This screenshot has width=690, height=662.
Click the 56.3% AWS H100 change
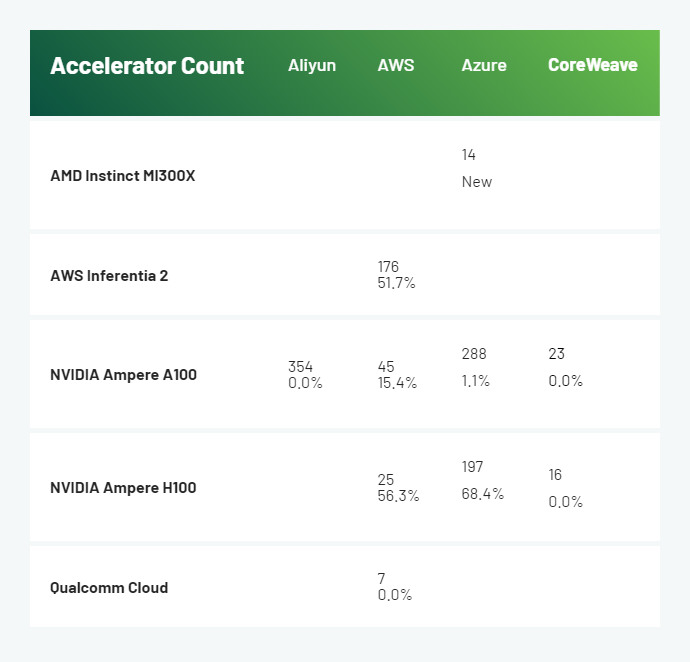click(x=398, y=496)
